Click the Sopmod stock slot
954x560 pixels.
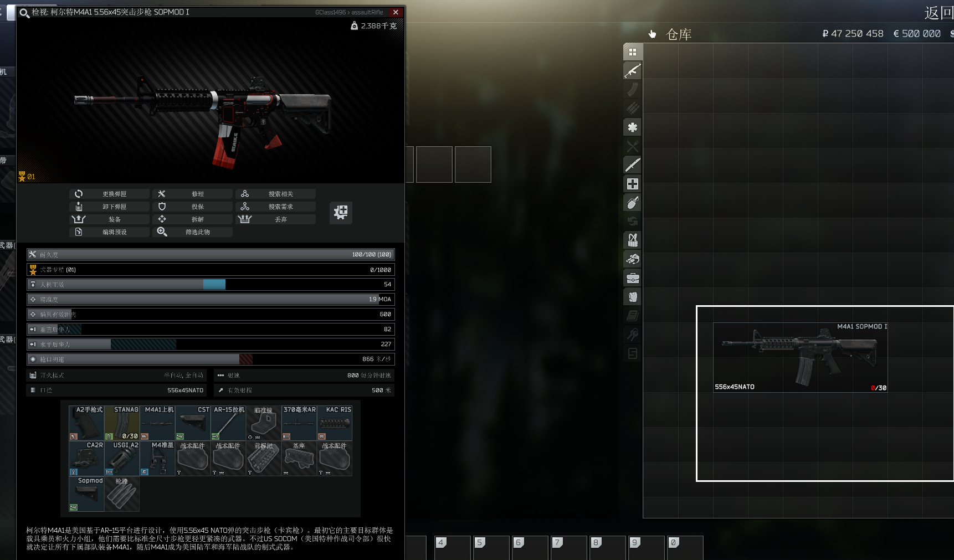click(x=86, y=494)
